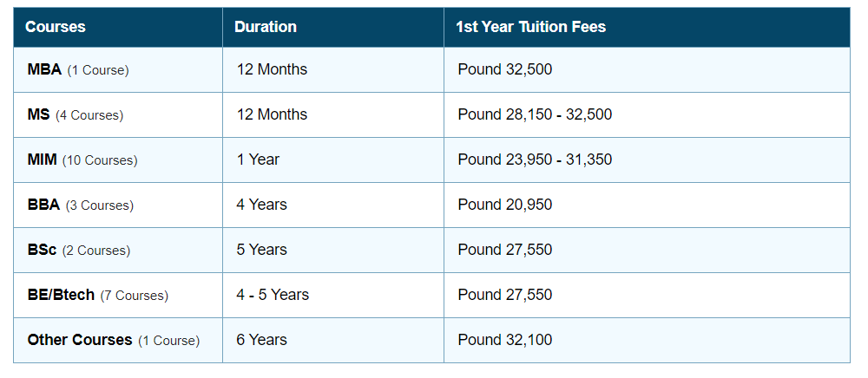This screenshot has width=868, height=378.
Task: Click the 1st Year Tuition Fees header
Action: tap(530, 27)
